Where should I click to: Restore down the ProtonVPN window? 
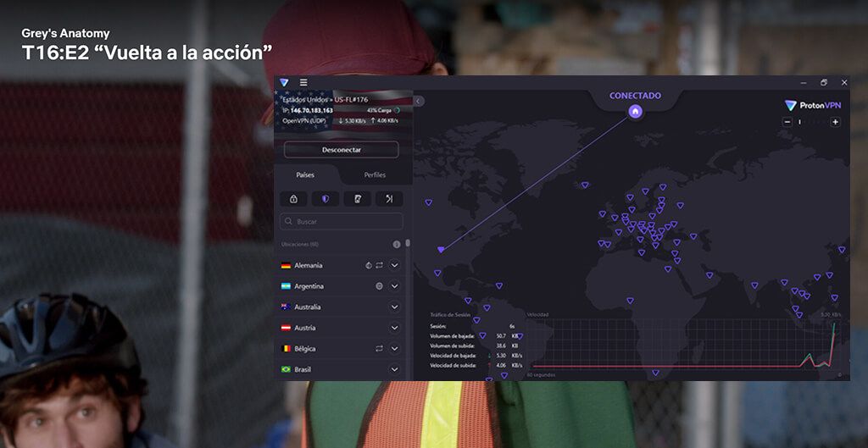pos(824,82)
